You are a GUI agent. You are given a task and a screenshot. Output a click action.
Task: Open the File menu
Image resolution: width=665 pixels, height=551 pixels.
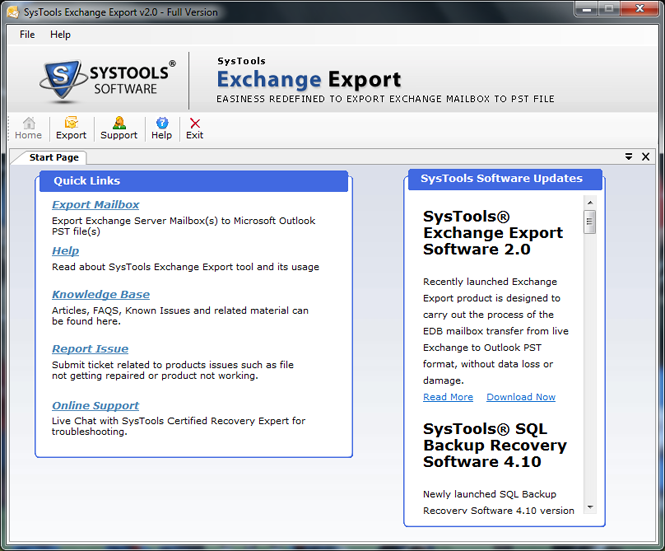(x=27, y=34)
